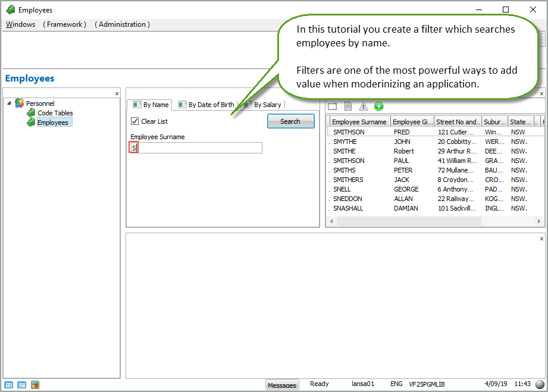Click the second blue grid status bar icon

21,385
